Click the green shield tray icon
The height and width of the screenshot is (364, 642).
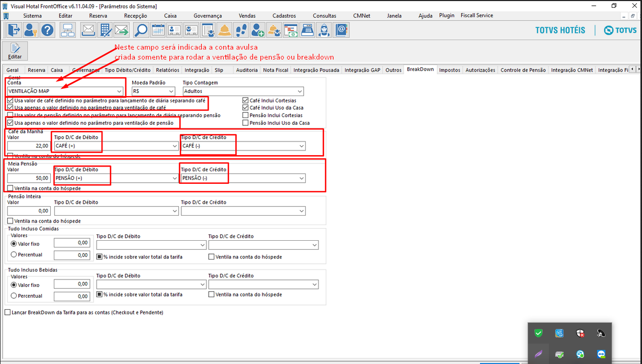[x=538, y=333]
